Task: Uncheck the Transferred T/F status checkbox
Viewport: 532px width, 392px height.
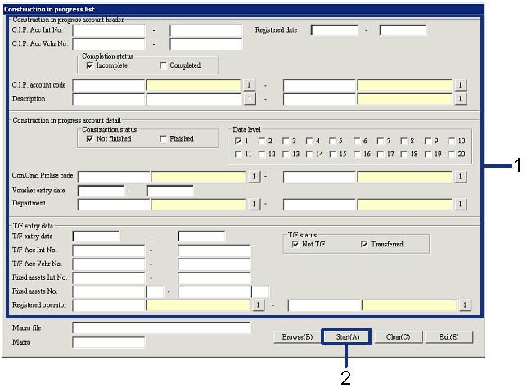Action: pyautogui.click(x=364, y=244)
